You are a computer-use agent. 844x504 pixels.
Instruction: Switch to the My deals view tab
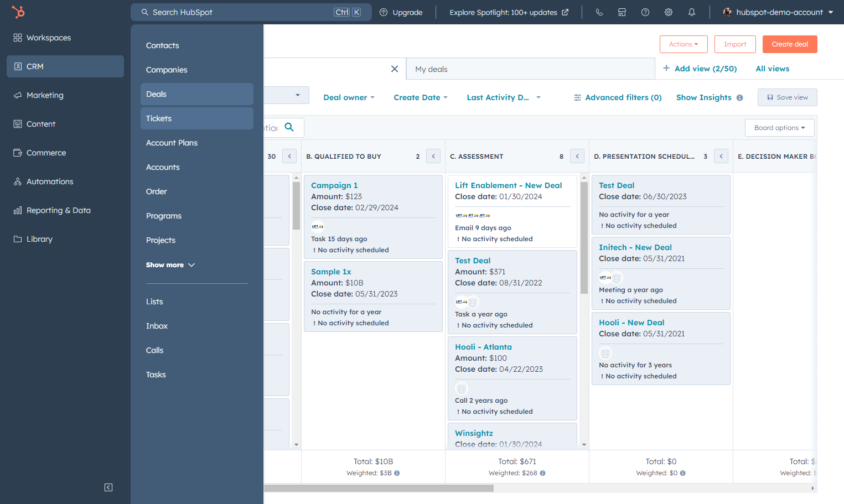[x=530, y=69]
